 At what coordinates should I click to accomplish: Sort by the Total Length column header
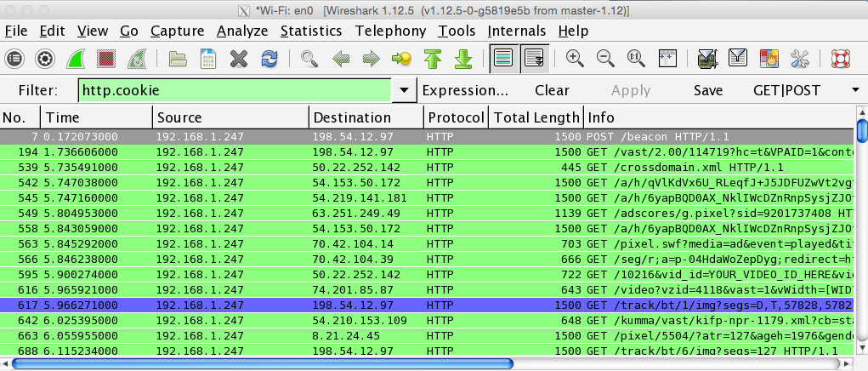[x=536, y=117]
